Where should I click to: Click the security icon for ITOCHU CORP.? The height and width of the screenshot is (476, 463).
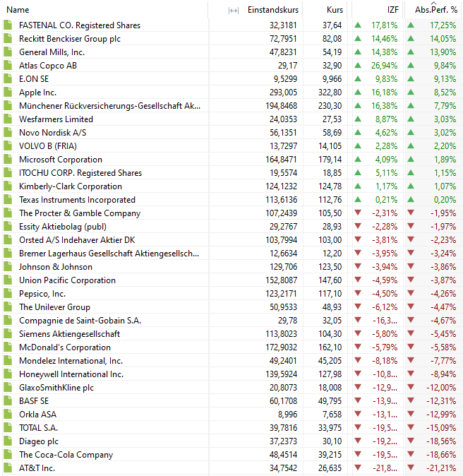(x=8, y=172)
